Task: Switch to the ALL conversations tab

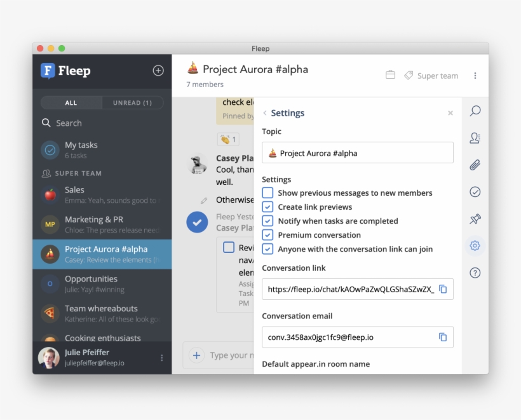Action: pyautogui.click(x=71, y=103)
